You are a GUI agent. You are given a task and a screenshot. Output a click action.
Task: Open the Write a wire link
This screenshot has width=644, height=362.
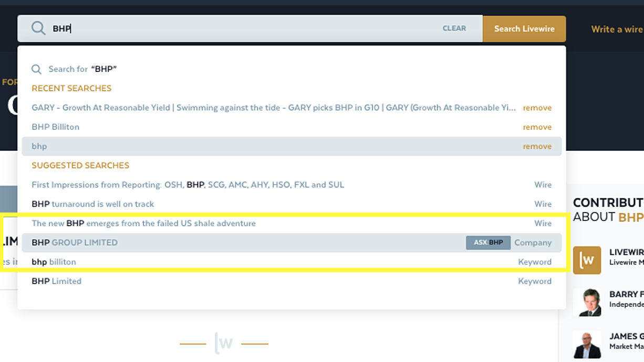pos(617,29)
